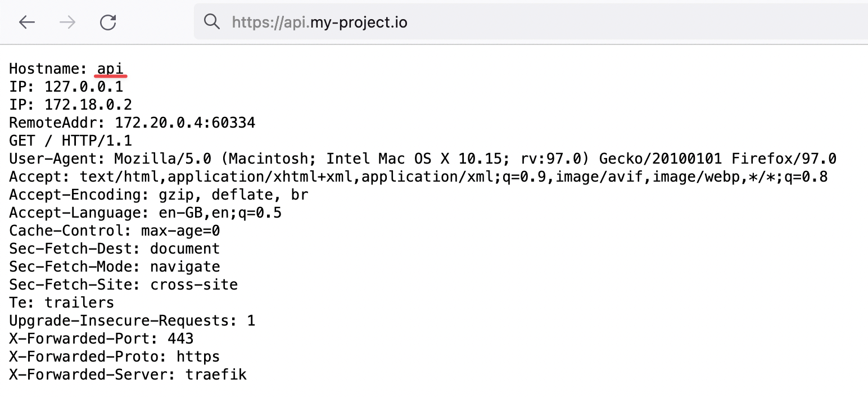Viewport: 868px width, 397px height.
Task: Click the Cache-Control max-age=0 line
Action: coord(114,231)
